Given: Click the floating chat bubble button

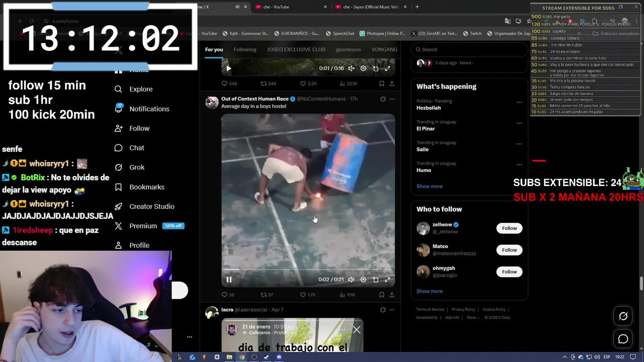Looking at the screenshot, I should click(623, 339).
